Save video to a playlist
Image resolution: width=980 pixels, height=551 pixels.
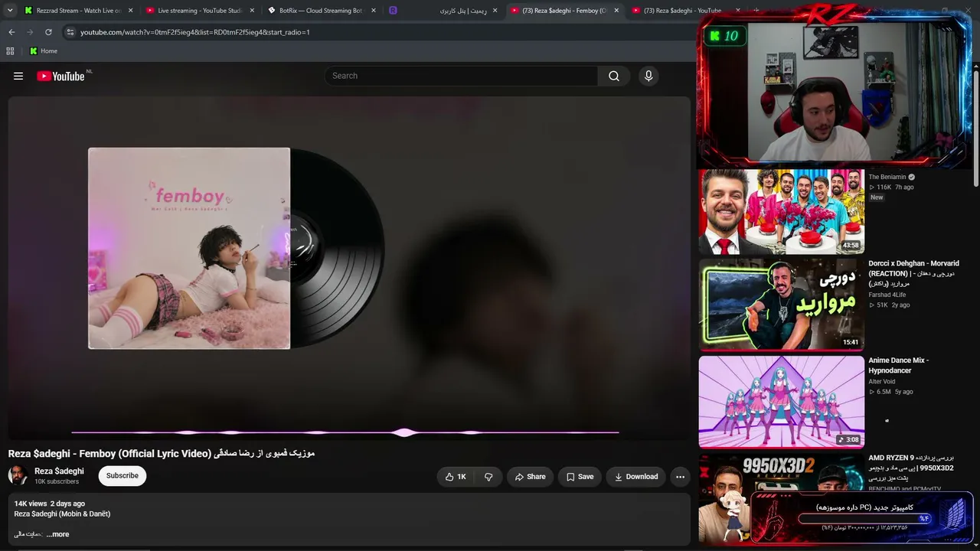580,477
